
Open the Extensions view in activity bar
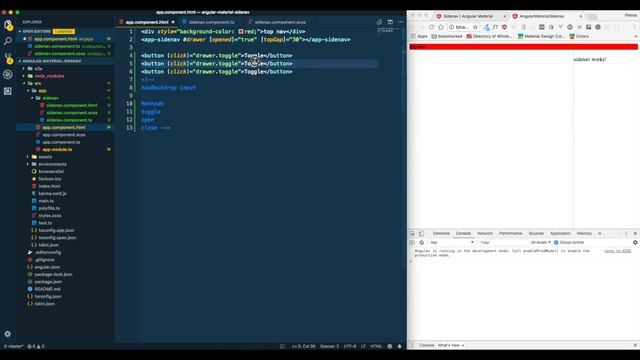pos(7,91)
